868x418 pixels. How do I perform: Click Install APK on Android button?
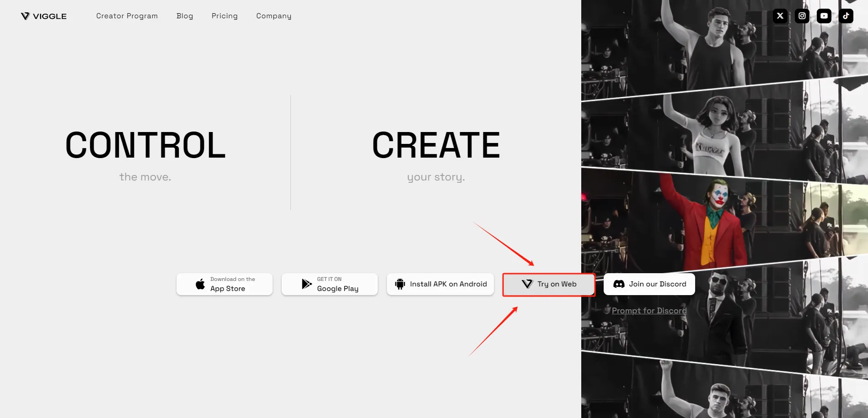[440, 284]
